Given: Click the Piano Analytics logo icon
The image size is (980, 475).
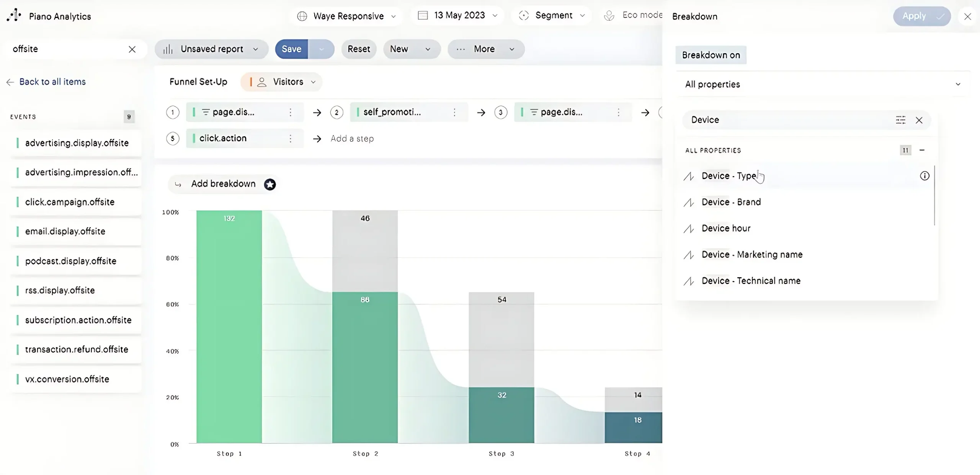Looking at the screenshot, I should point(14,15).
